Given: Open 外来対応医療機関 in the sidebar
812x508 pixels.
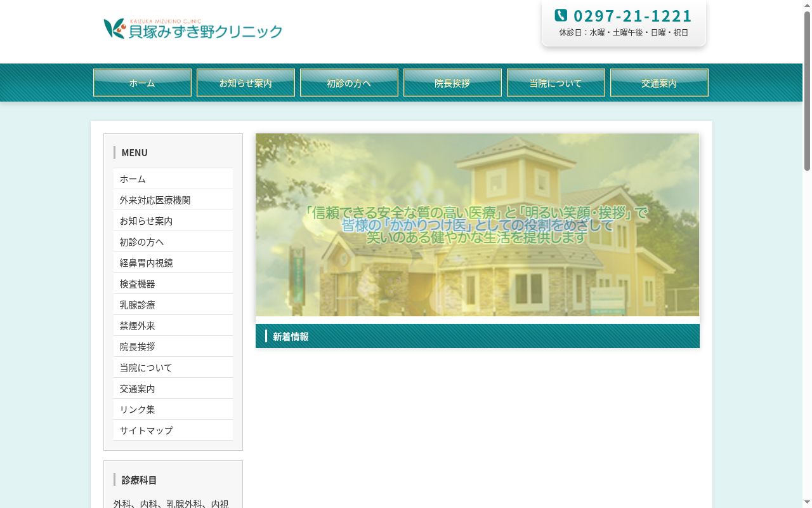Looking at the screenshot, I should click(173, 200).
